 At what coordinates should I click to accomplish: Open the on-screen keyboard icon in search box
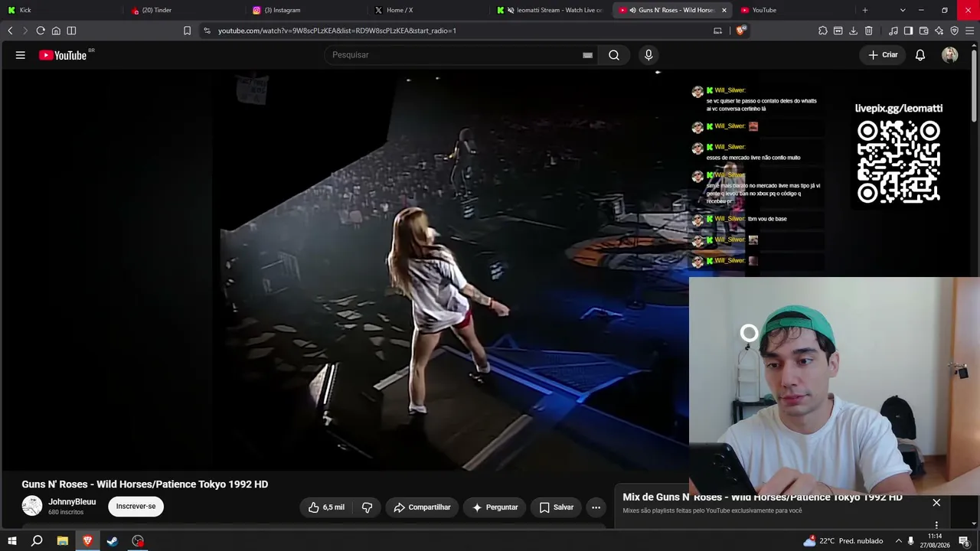(587, 55)
